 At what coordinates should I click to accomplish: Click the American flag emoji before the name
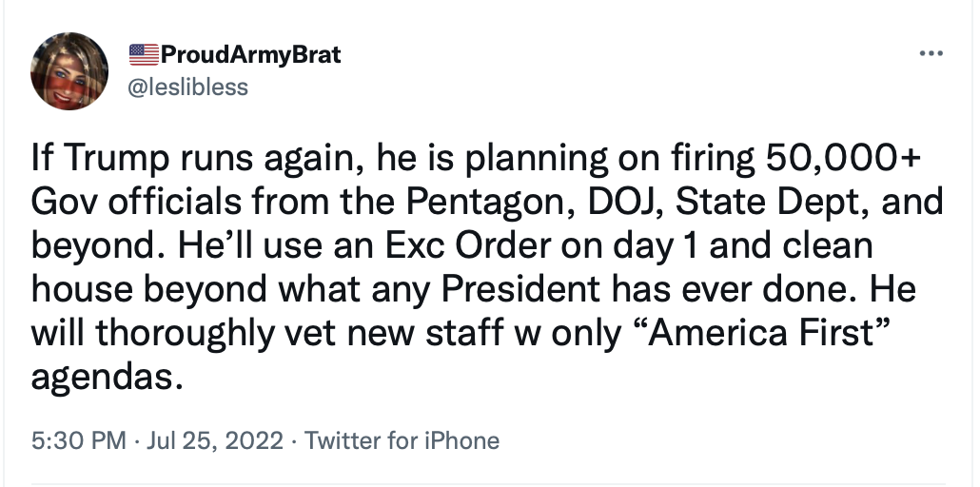[144, 55]
